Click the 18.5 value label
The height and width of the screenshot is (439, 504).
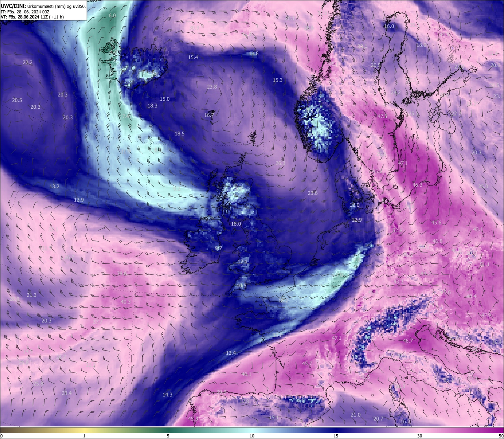tap(180, 133)
